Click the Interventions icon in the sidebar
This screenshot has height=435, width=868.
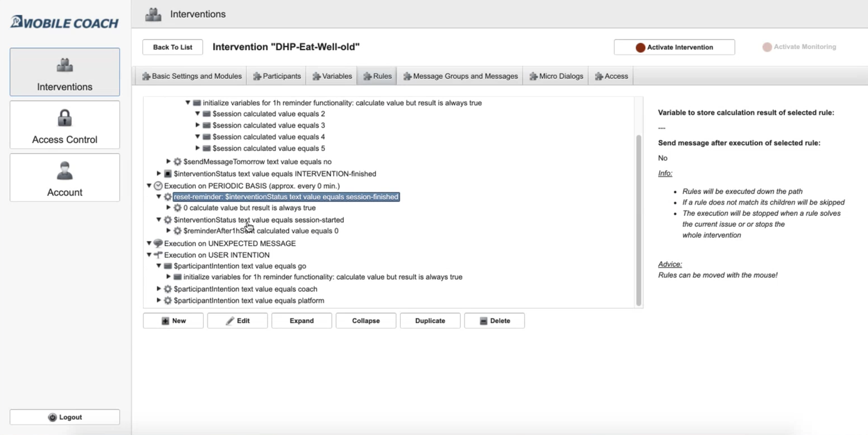[x=65, y=66]
